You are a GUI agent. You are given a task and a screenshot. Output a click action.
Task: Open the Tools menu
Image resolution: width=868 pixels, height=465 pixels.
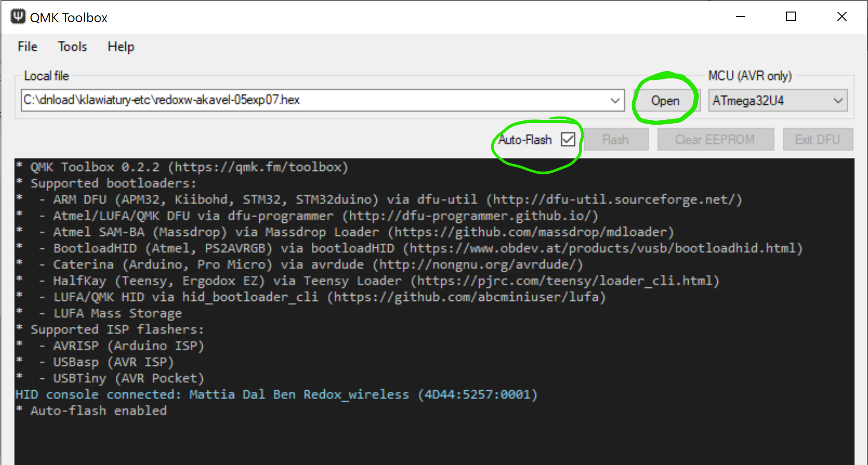72,47
